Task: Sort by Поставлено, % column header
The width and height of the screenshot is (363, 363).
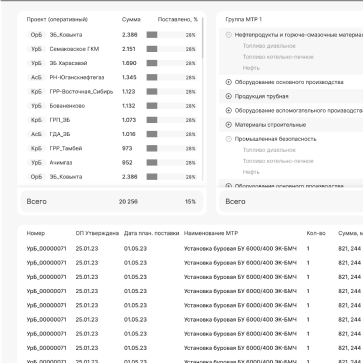Action: (178, 20)
